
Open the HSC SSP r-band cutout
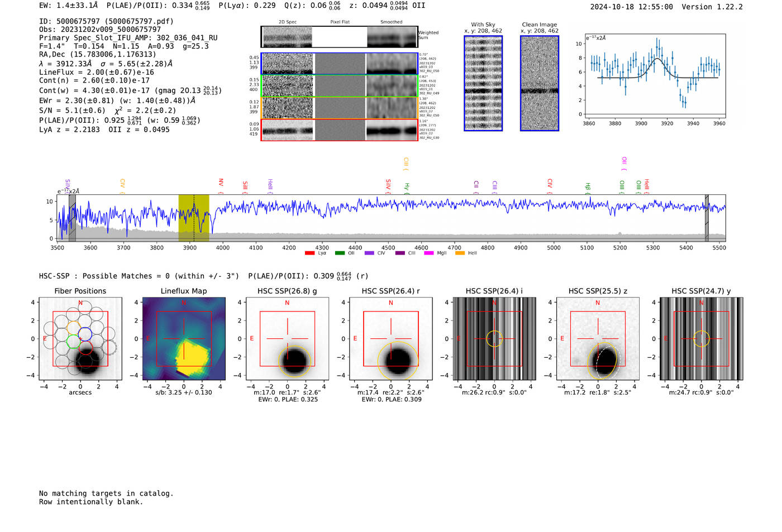coord(391,339)
